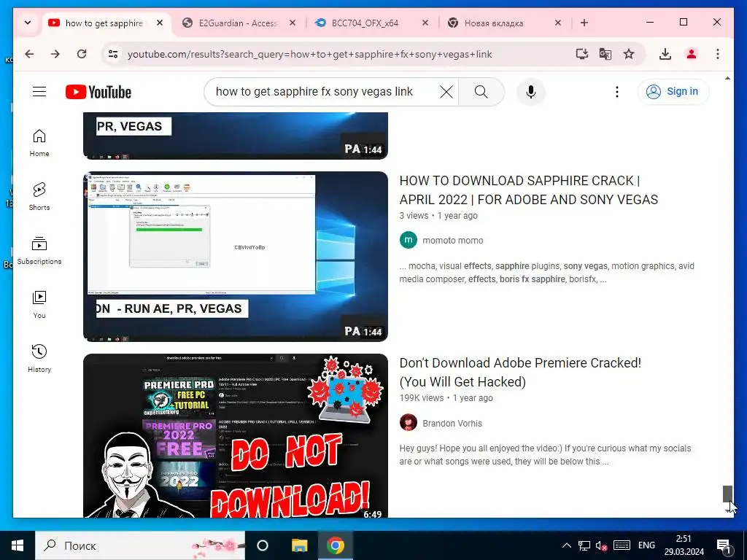Open a new browser tab

pos(584,23)
